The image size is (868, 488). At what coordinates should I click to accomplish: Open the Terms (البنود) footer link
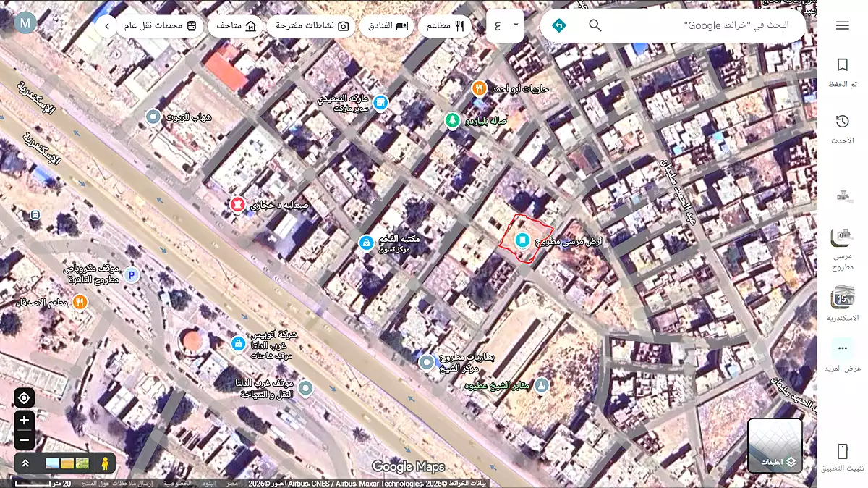[208, 483]
